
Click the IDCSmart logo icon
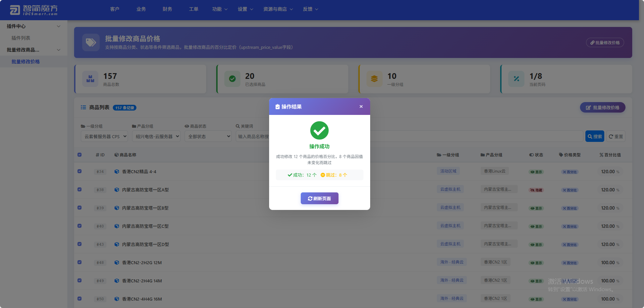15,10
